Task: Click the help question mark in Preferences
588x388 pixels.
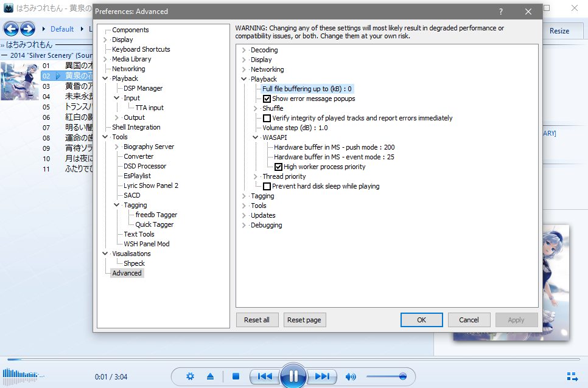Action: [x=500, y=12]
